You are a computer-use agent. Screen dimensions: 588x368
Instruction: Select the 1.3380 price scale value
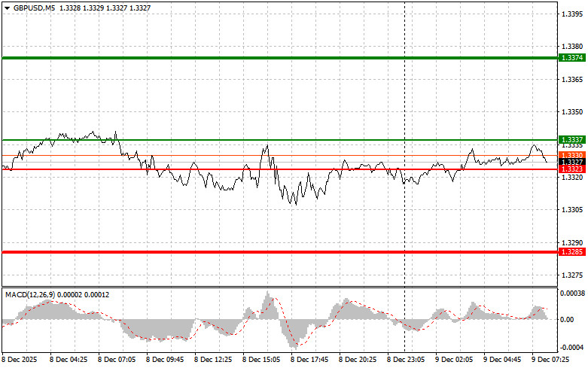click(x=572, y=47)
